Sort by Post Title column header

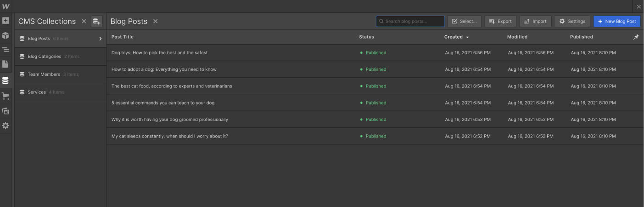pos(123,37)
